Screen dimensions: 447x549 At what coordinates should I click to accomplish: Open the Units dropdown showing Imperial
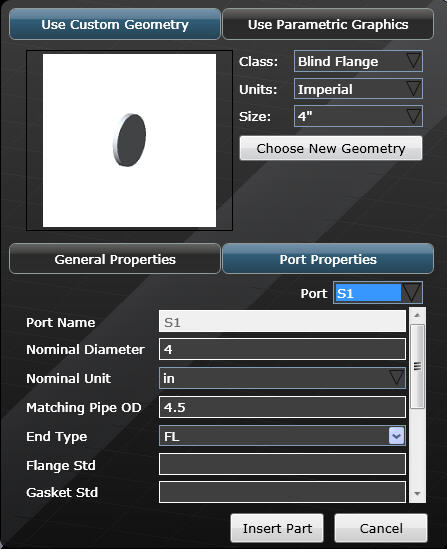[358, 89]
